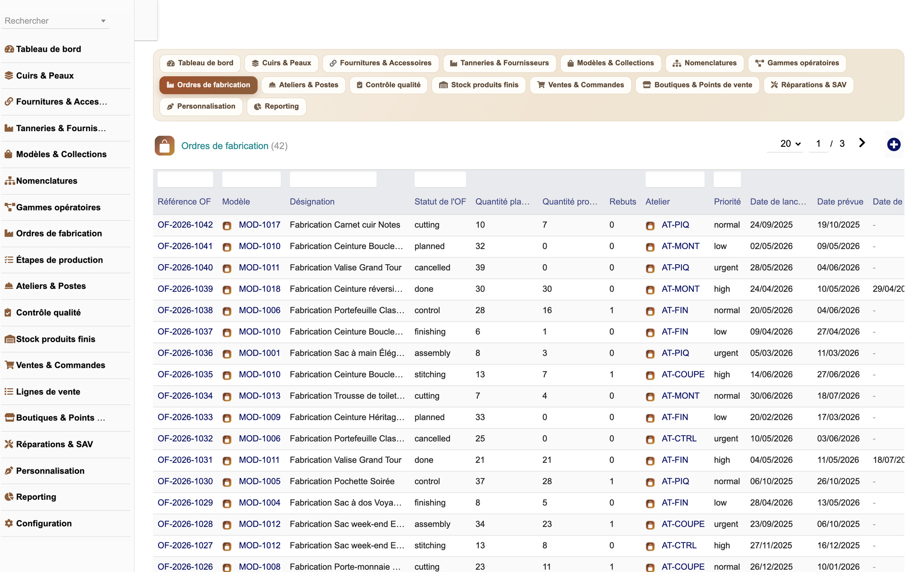924x572 pixels.
Task: Open Boutiques & Points de vente tab
Action: (698, 85)
